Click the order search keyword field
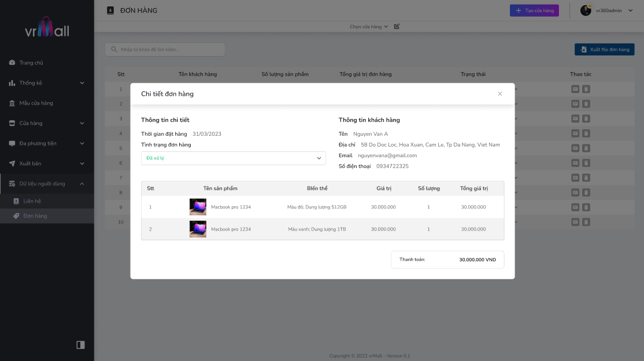The width and height of the screenshot is (644, 361). pyautogui.click(x=165, y=49)
